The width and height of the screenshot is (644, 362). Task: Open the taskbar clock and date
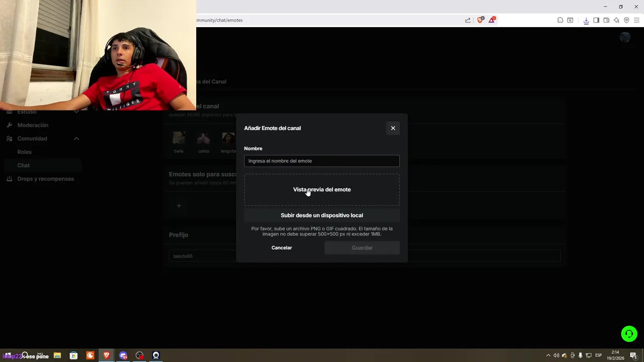tap(615, 355)
